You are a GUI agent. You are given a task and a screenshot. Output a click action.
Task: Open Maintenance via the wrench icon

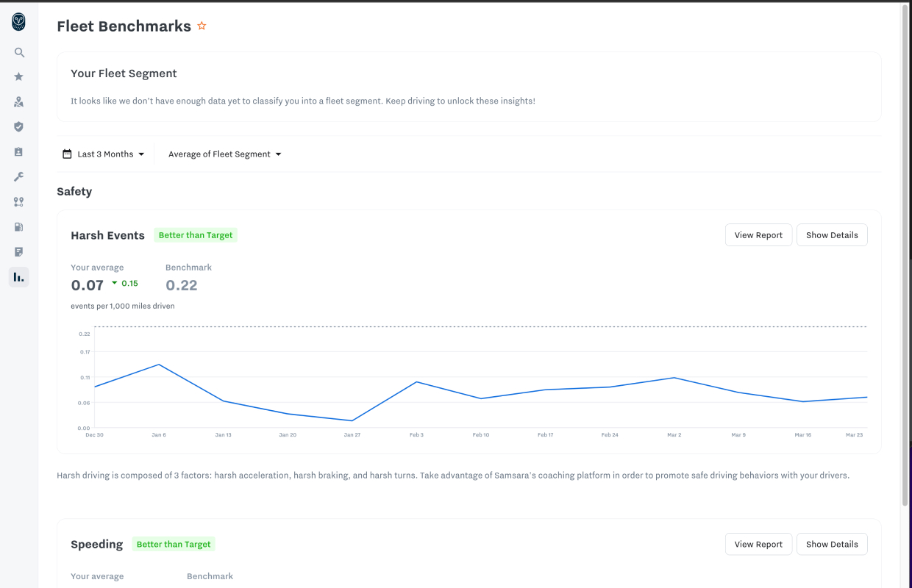tap(19, 177)
